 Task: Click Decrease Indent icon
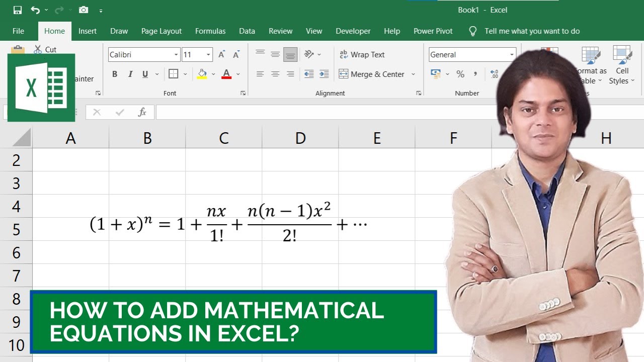click(309, 74)
